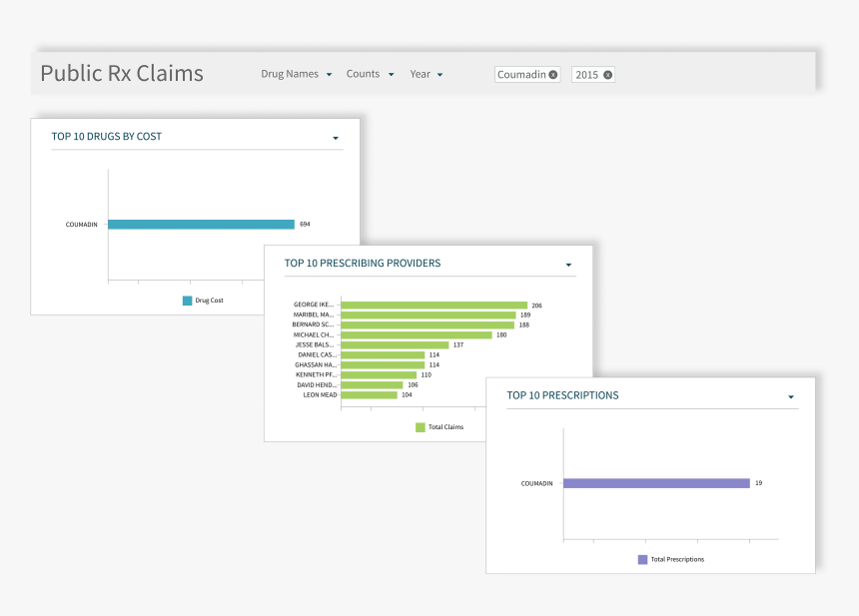This screenshot has height=616, width=859.
Task: Toggle the Drug Cost legend swatch
Action: click(x=187, y=301)
